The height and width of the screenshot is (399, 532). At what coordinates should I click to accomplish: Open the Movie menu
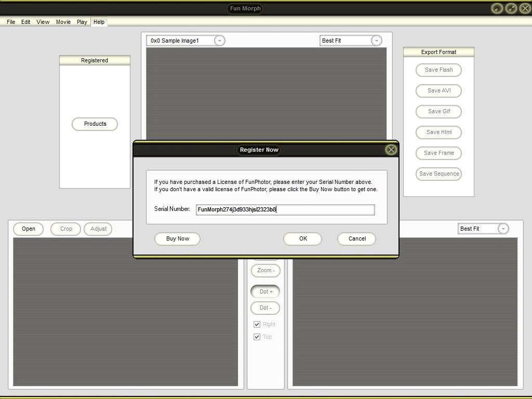[x=63, y=22]
